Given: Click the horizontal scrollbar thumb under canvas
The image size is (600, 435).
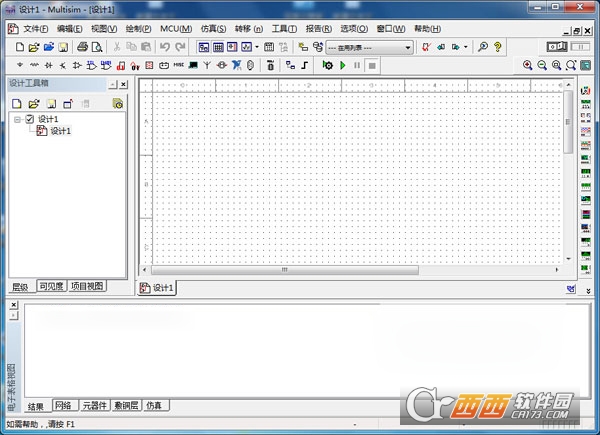Looking at the screenshot, I should [285, 270].
